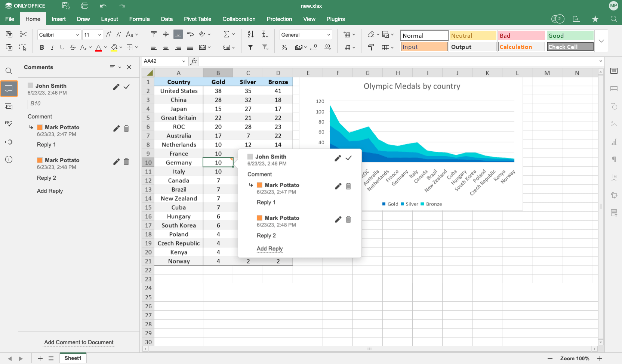The width and height of the screenshot is (622, 364).
Task: Apply the Check Cell style
Action: click(x=570, y=47)
